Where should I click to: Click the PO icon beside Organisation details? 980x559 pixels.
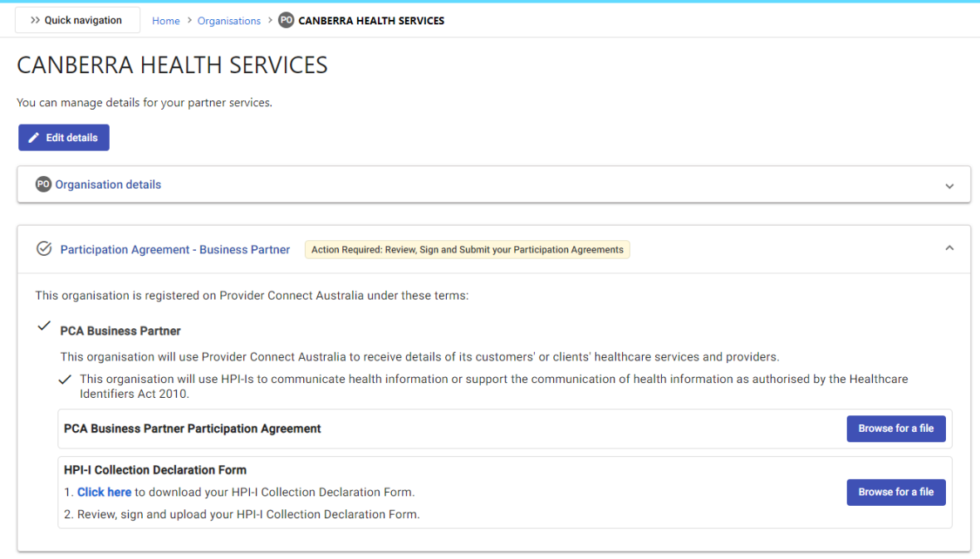click(43, 184)
